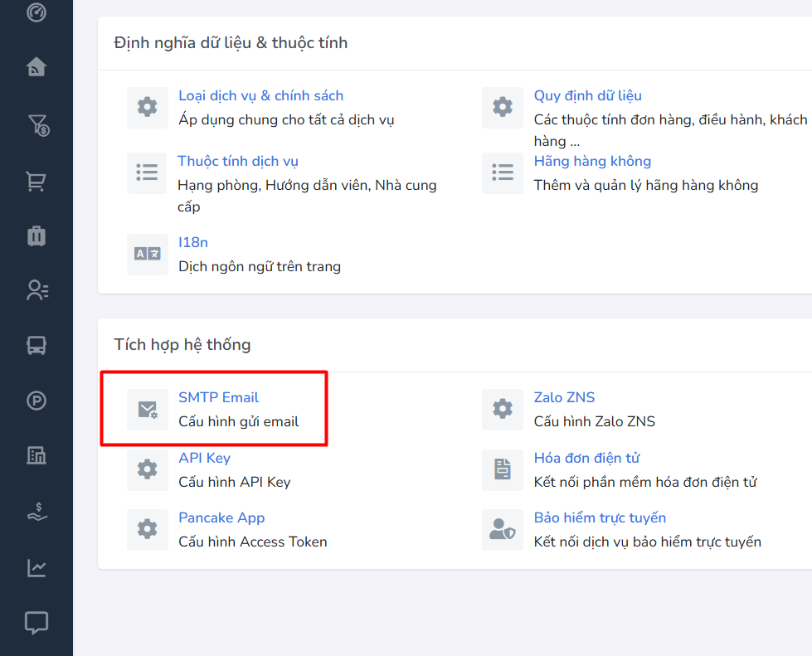
Task: Select the Pancake App link
Action: [221, 518]
